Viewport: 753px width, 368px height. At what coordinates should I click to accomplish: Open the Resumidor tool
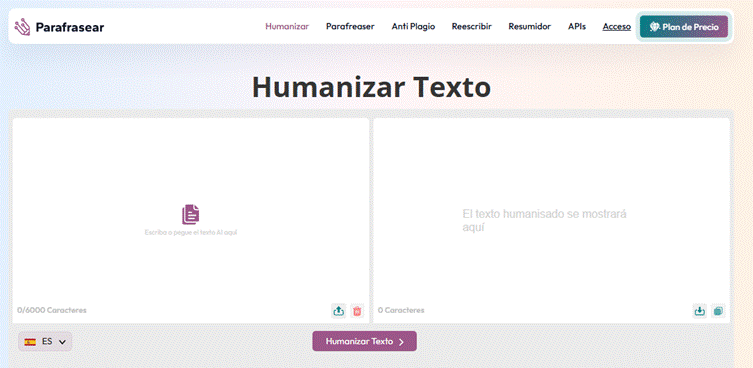(x=530, y=26)
